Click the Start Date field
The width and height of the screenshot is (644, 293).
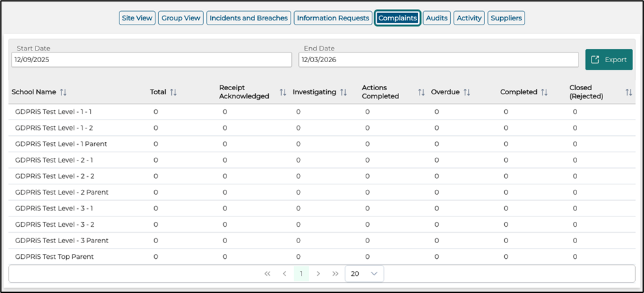coord(151,60)
